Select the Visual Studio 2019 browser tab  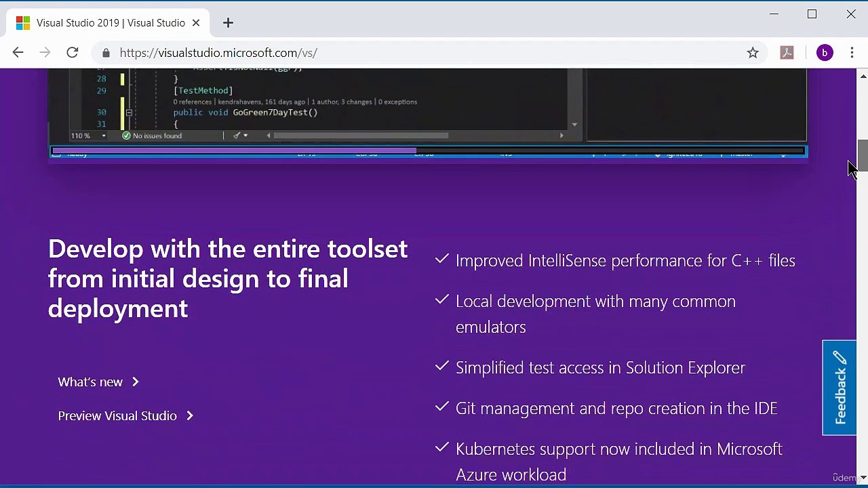(x=108, y=23)
